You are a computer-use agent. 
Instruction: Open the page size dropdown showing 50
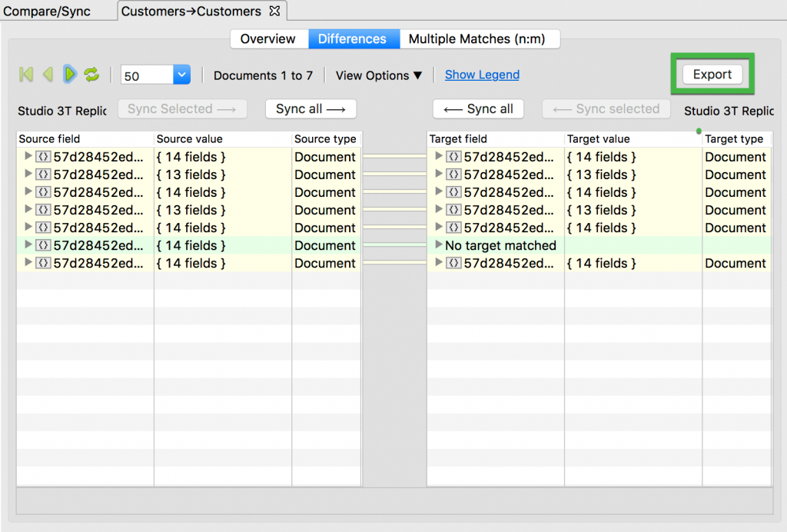point(181,75)
